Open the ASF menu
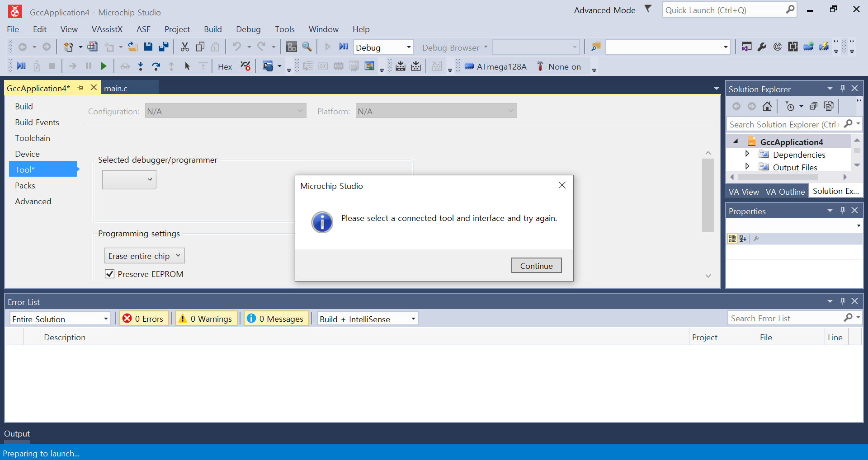The height and width of the screenshot is (460, 868). [x=143, y=29]
